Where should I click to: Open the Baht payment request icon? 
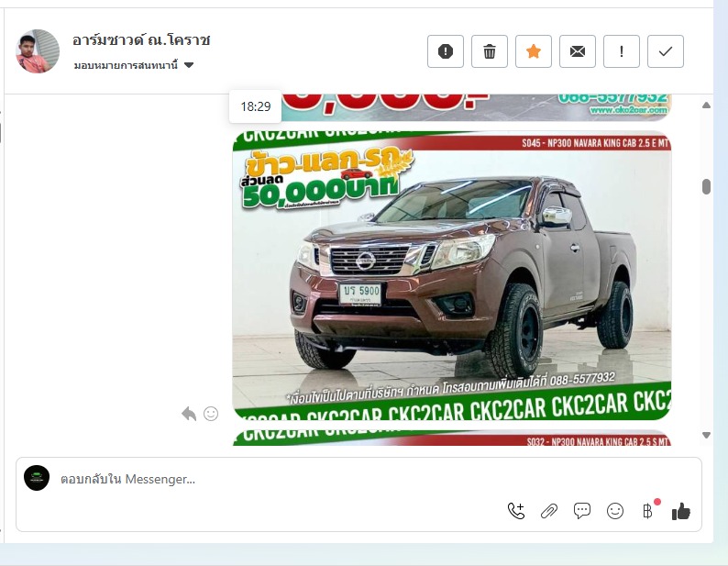click(x=648, y=511)
